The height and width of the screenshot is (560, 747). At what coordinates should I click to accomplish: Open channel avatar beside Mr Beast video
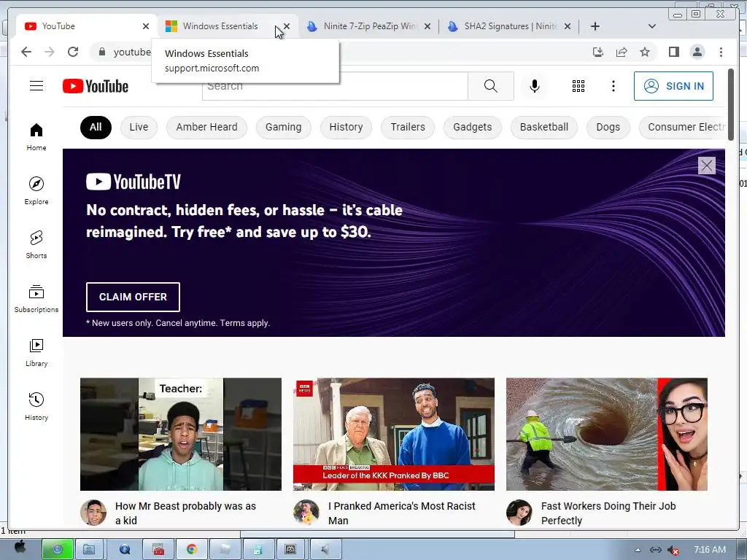[x=93, y=513]
